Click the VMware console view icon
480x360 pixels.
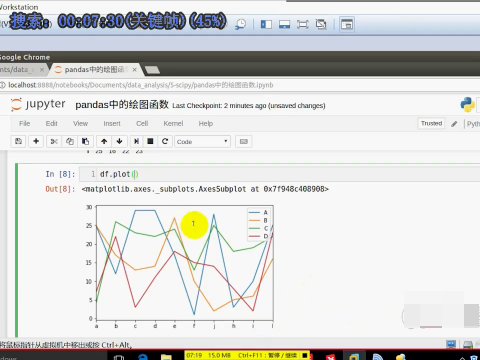point(347,24)
